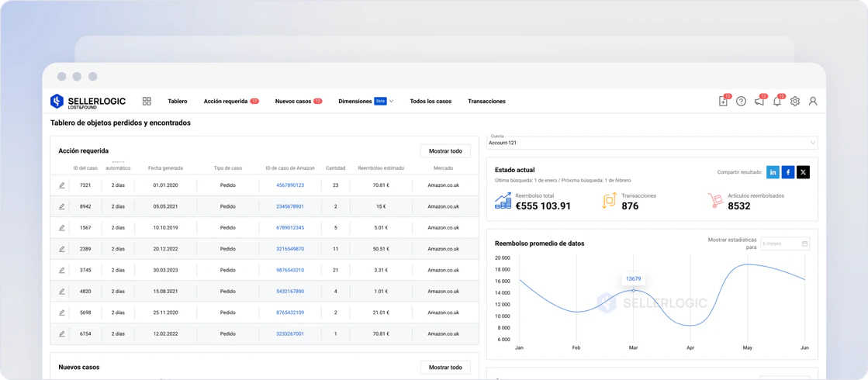Open Amazon case link 9876543210
This screenshot has width=868, height=380.
(290, 270)
